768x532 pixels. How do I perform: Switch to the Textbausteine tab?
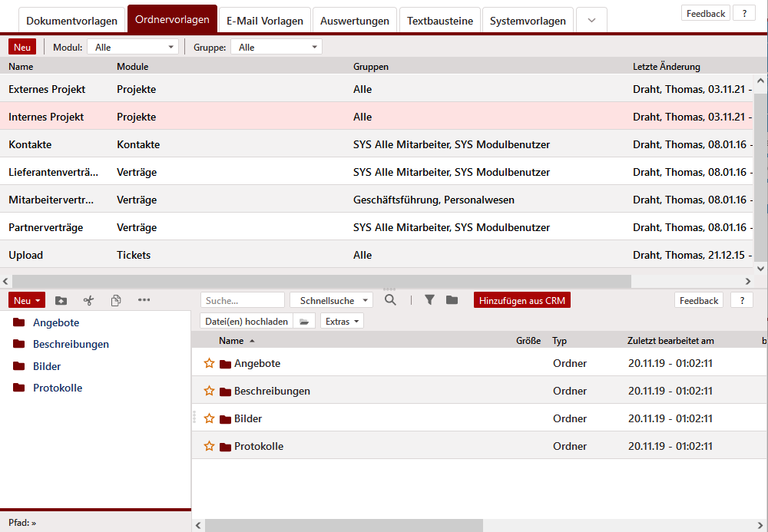point(440,21)
